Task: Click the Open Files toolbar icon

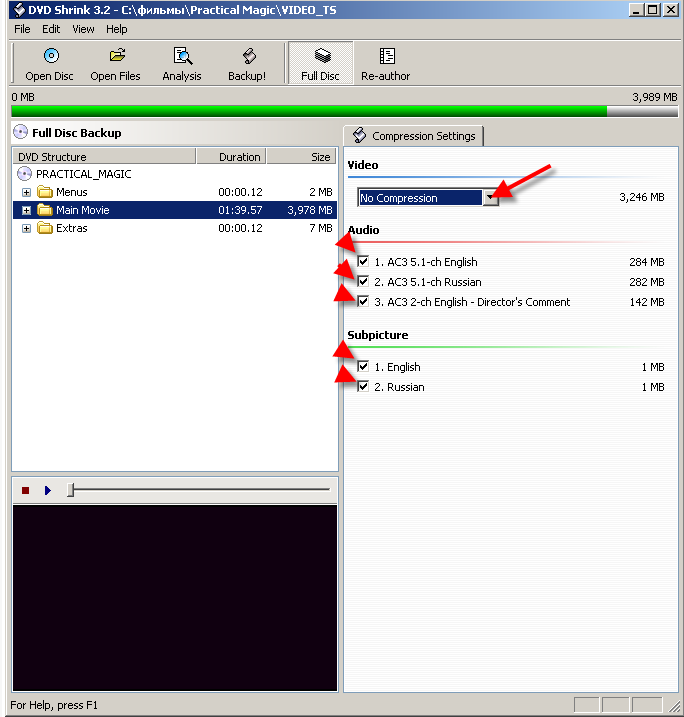Action: point(117,56)
